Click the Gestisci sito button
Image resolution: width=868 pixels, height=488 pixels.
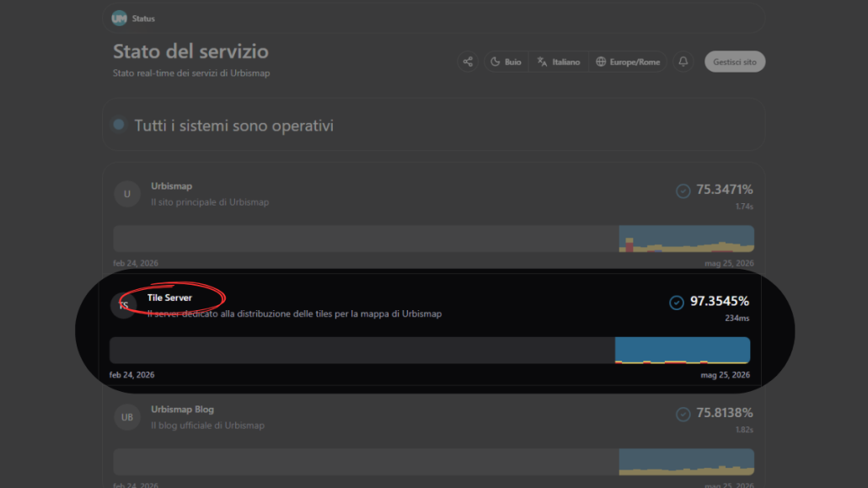point(735,62)
